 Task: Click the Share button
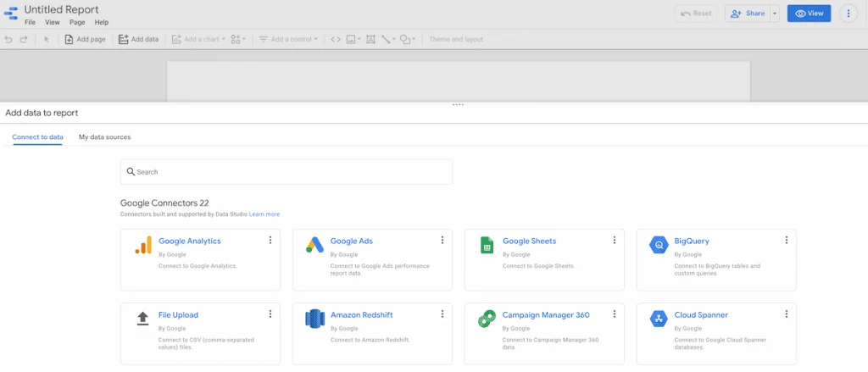[x=748, y=14]
